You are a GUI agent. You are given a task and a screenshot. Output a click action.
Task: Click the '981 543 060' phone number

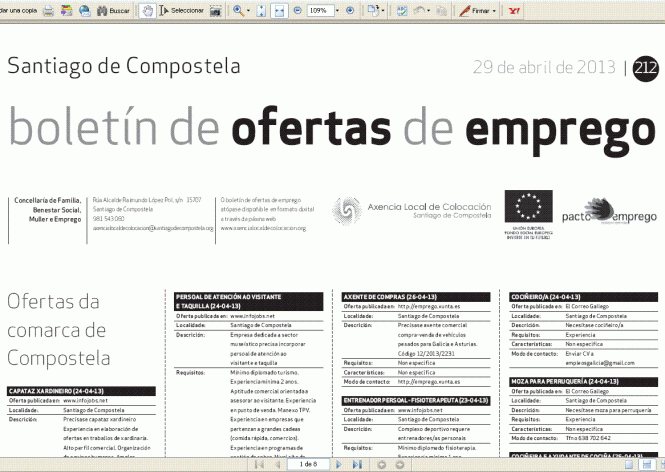click(109, 219)
